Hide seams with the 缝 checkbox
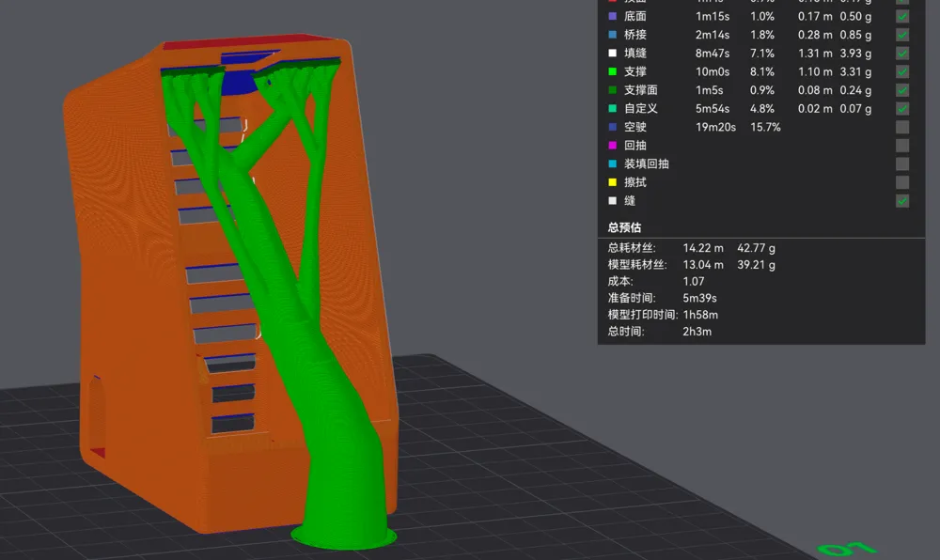The width and height of the screenshot is (940, 560). [901, 201]
